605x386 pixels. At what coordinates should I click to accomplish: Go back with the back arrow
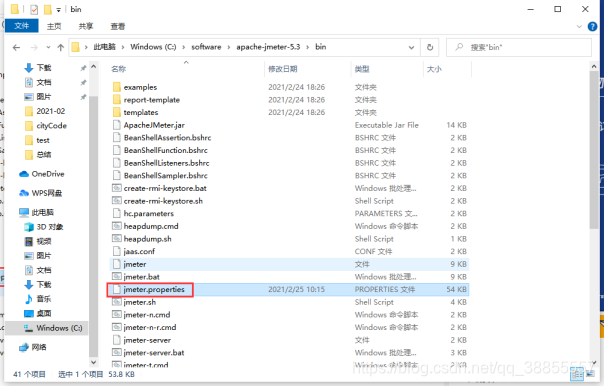coord(16,47)
